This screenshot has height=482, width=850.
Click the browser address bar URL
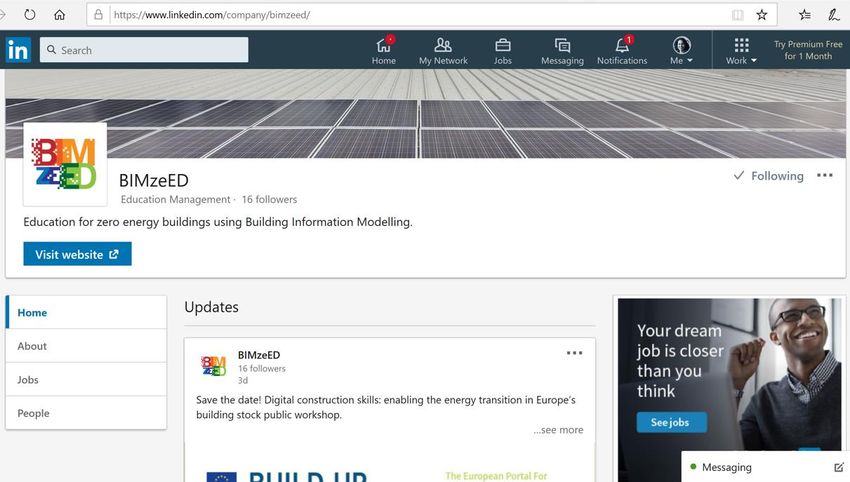[x=212, y=15]
